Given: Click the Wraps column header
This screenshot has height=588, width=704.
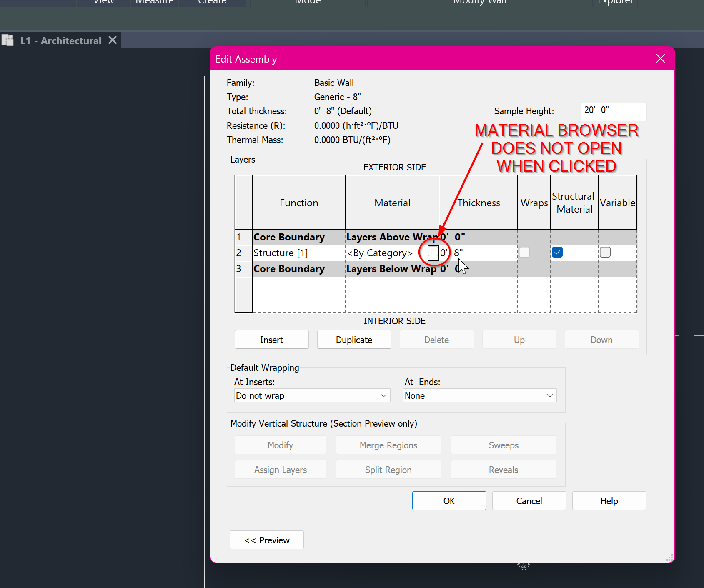Looking at the screenshot, I should [534, 203].
